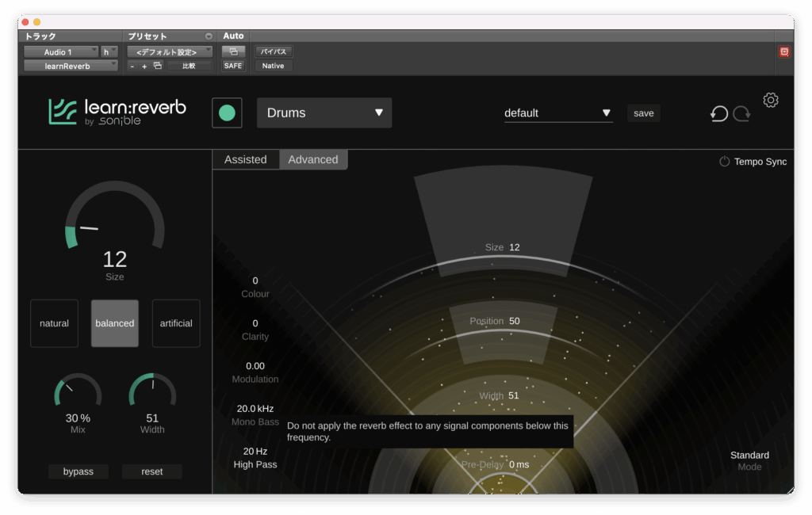Redo the last undone change
Viewport: 812px width, 515px height.
(x=741, y=113)
